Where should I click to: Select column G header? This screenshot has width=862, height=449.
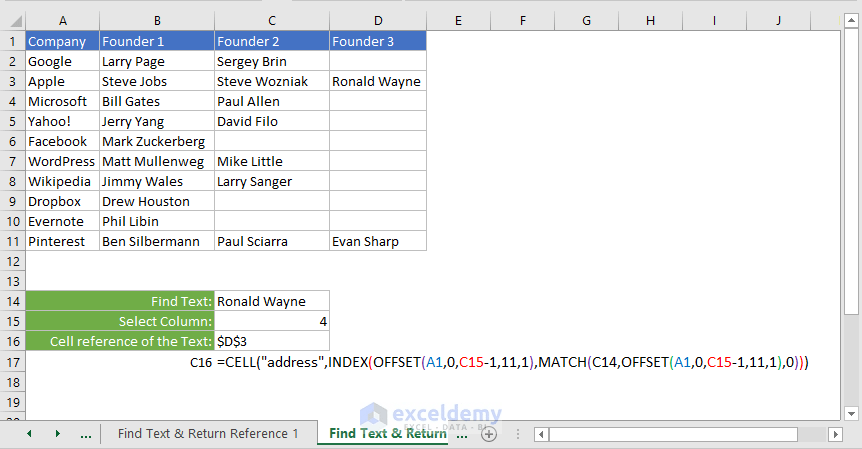[587, 21]
